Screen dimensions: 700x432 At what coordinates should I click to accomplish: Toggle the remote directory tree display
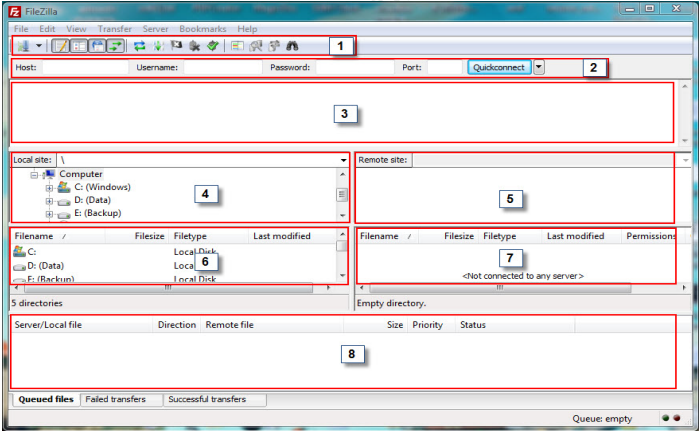[x=97, y=46]
